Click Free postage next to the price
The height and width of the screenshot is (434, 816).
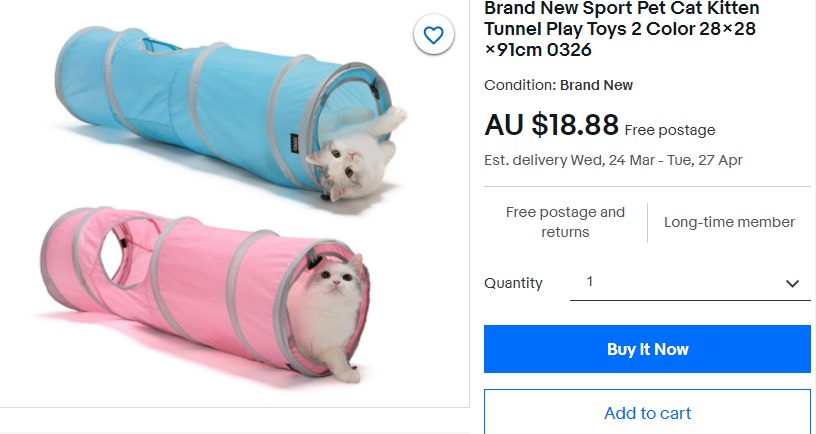pos(670,130)
